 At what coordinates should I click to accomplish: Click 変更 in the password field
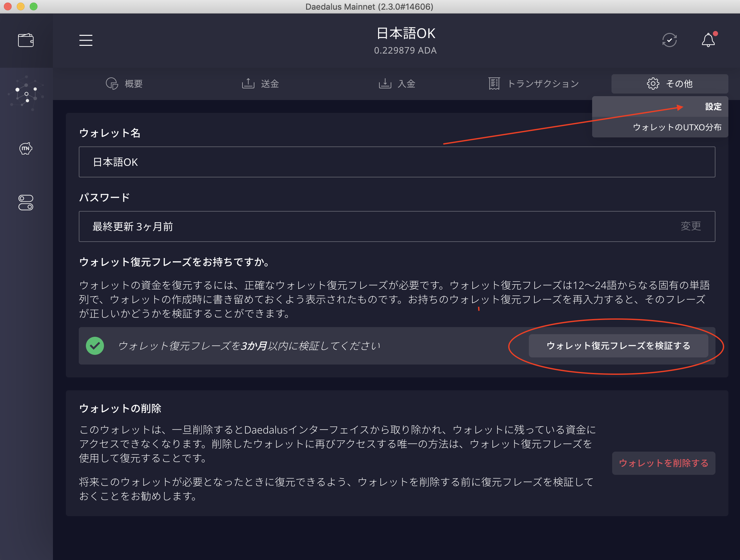[x=691, y=226]
